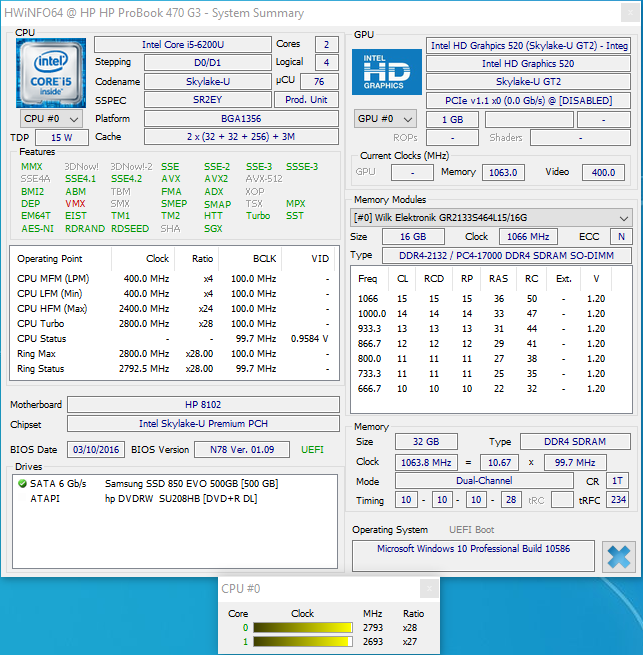Click the Operating Point column header
643x655 pixels.
click(61, 259)
